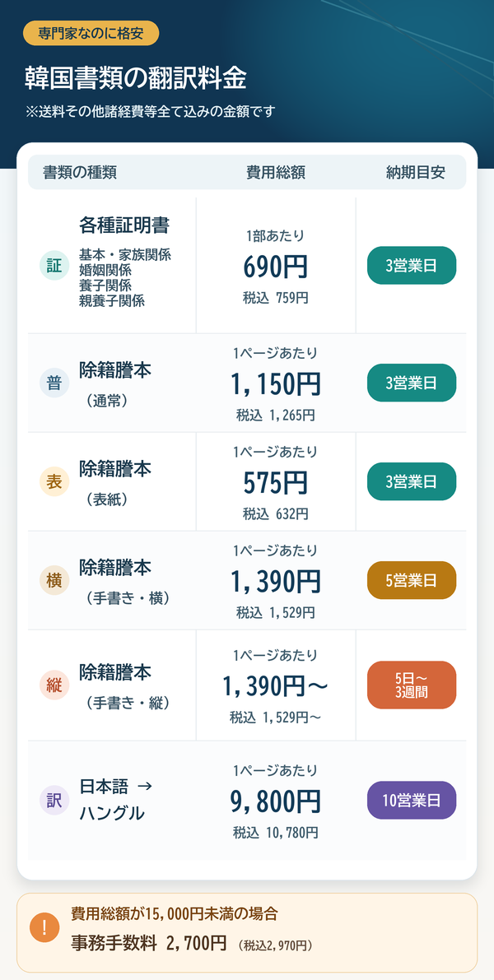The height and width of the screenshot is (980, 494).
Task: Click the 5営業日 amber delivery badge
Action: pos(412,581)
